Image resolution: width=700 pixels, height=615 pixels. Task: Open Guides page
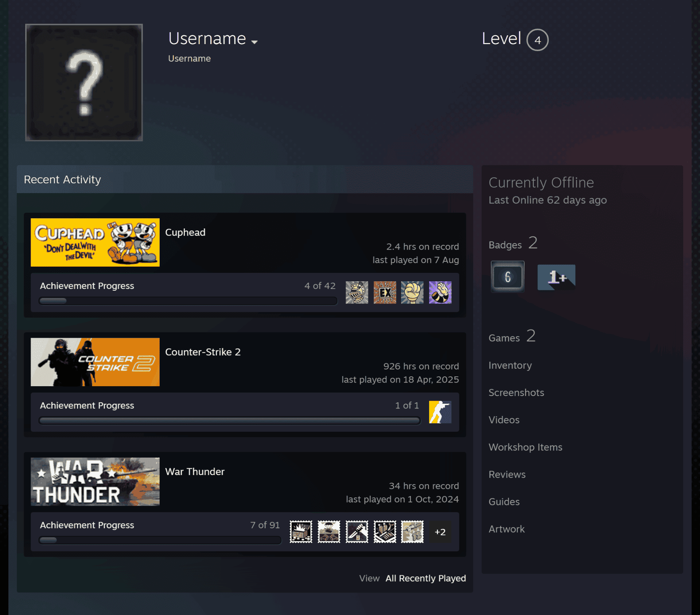coord(504,502)
